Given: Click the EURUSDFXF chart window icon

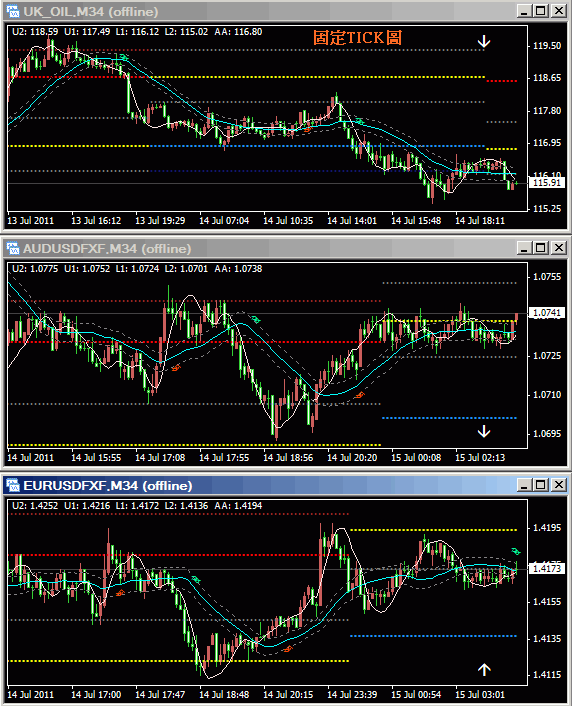Looking at the screenshot, I should [x=13, y=485].
